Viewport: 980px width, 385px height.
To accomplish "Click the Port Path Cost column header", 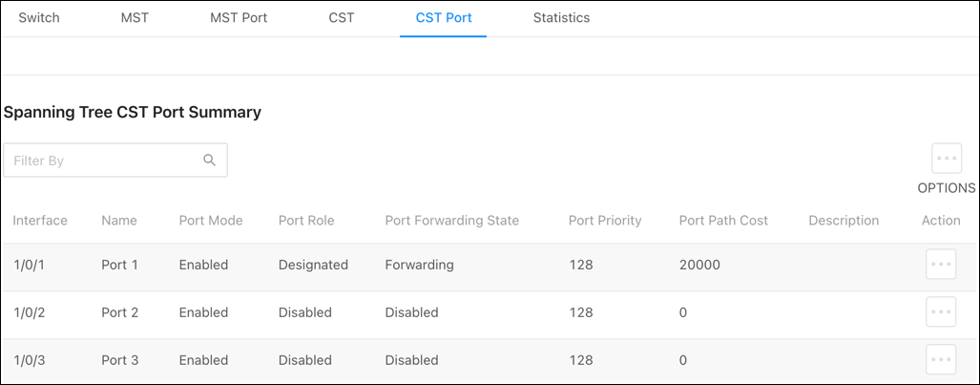I will [723, 221].
